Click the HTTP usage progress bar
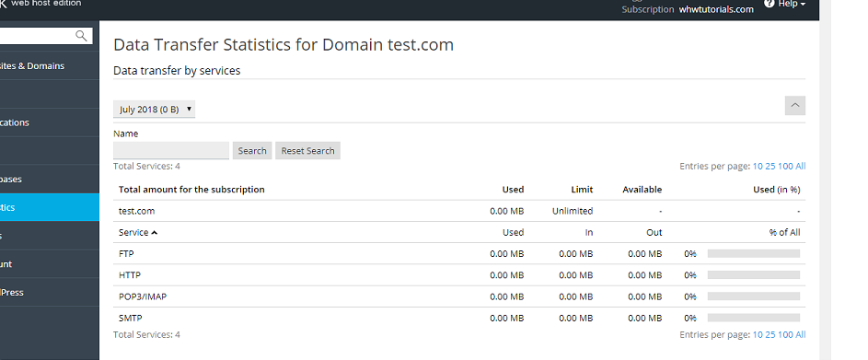 click(754, 274)
